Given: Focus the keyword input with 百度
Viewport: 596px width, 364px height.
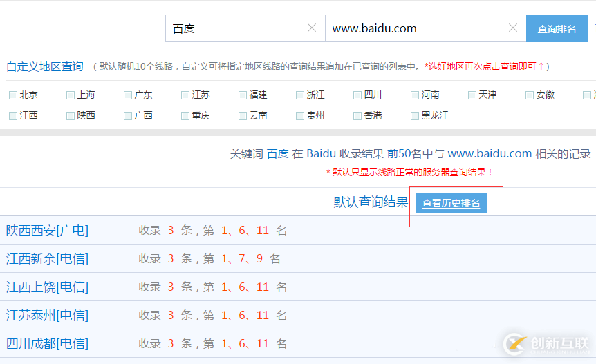Looking at the screenshot, I should (x=245, y=28).
